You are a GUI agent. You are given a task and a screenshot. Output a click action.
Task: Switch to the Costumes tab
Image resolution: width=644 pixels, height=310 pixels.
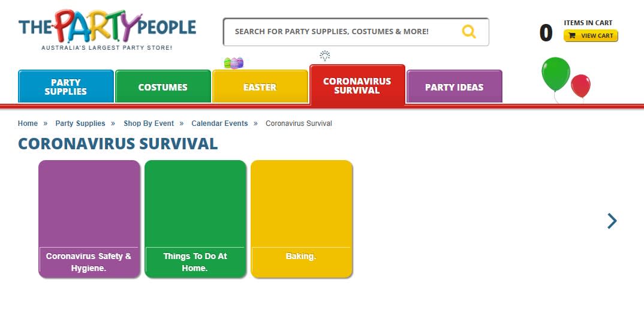tap(162, 87)
